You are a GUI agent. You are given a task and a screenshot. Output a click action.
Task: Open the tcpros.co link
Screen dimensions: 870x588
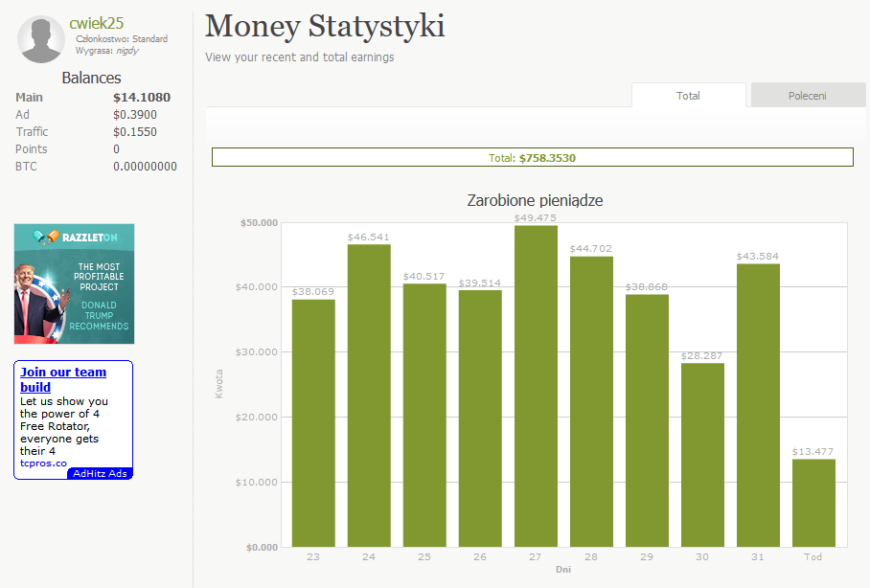pyautogui.click(x=43, y=464)
